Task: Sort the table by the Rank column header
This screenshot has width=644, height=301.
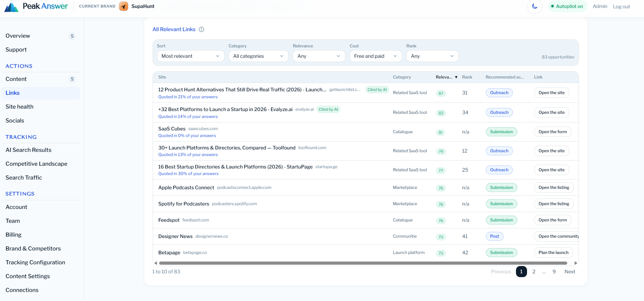Action: click(467, 77)
